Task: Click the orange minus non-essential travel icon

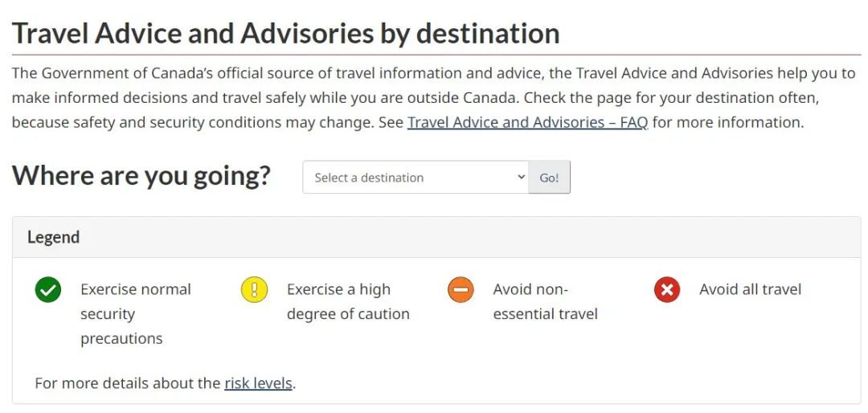Action: click(x=461, y=289)
